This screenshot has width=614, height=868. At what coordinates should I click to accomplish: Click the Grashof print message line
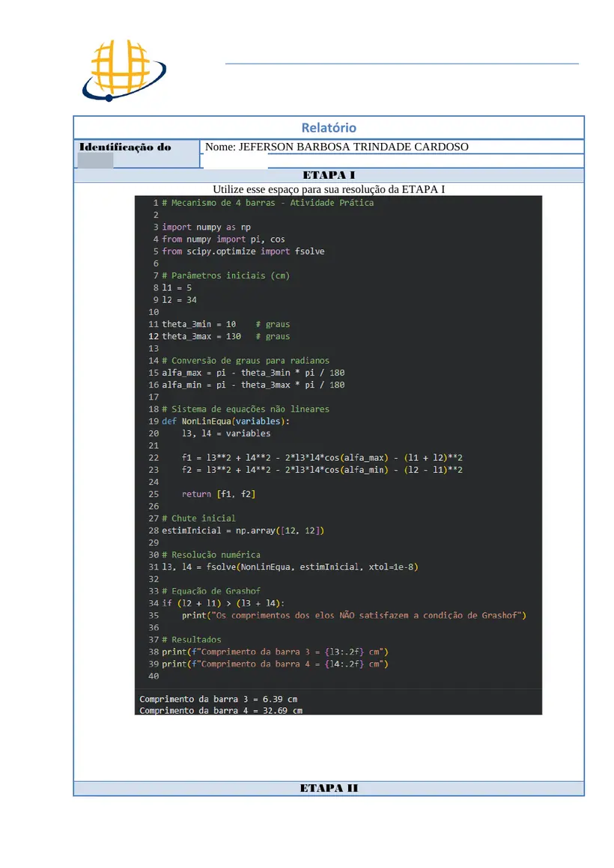(x=354, y=616)
